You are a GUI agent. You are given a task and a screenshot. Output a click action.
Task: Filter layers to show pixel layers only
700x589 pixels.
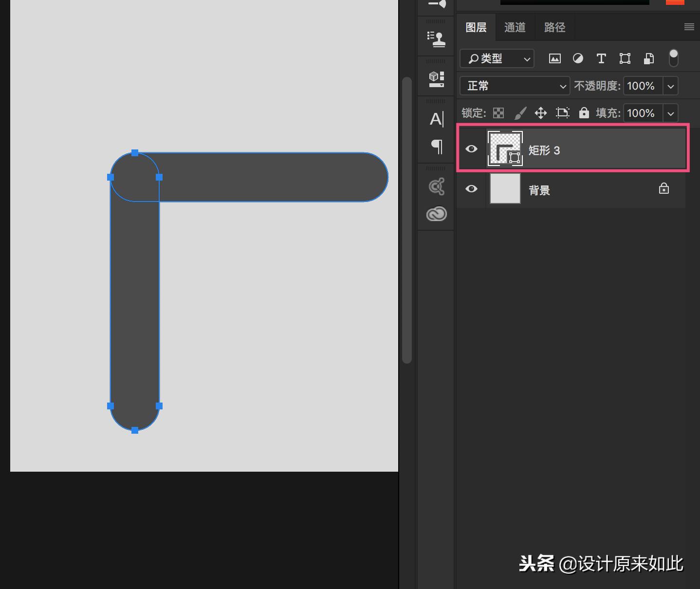[x=554, y=58]
